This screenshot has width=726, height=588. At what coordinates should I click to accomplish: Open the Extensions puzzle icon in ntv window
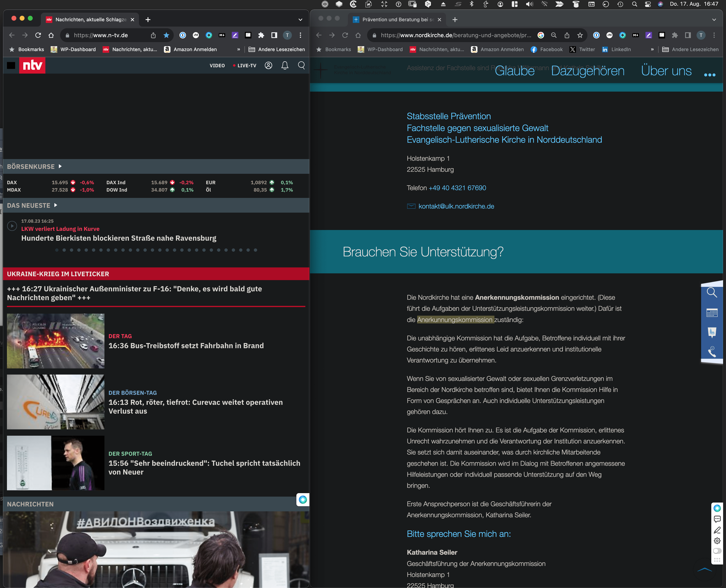click(x=261, y=35)
